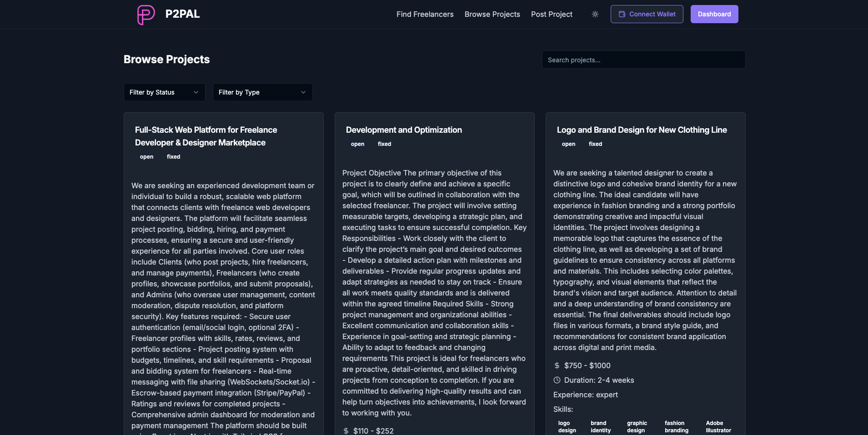Expand the Filter by Type dropdown
Screen dimensions: 868x435
click(x=262, y=92)
